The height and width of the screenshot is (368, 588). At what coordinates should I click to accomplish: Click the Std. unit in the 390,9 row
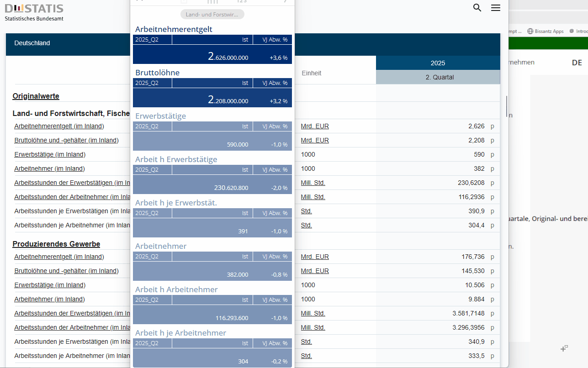click(x=306, y=211)
